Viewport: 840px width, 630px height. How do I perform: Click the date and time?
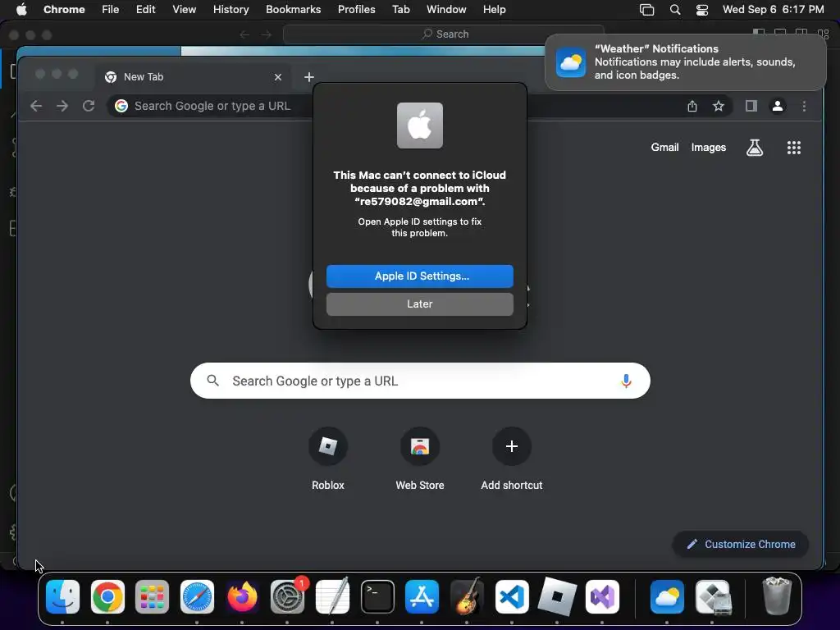[773, 9]
